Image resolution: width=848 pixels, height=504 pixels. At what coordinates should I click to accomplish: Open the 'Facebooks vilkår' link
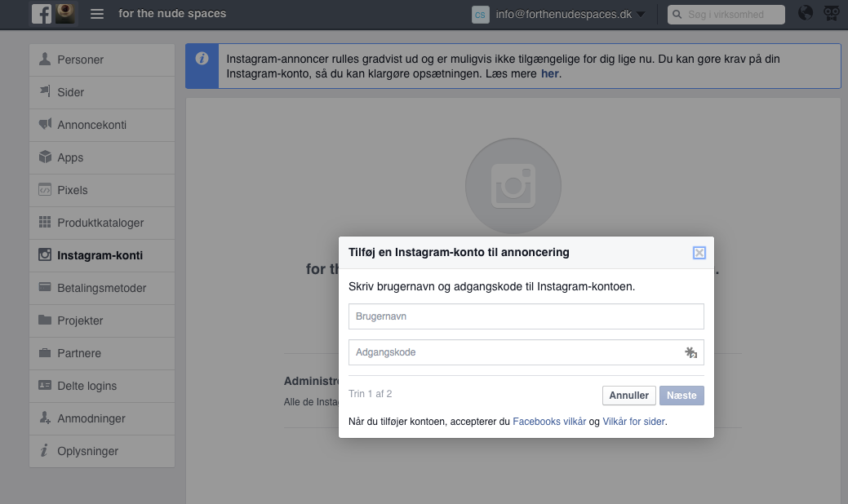click(x=549, y=422)
